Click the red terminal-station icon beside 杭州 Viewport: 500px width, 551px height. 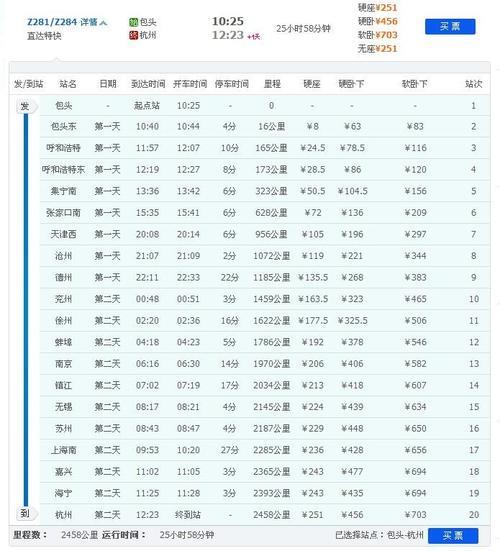[x=133, y=35]
